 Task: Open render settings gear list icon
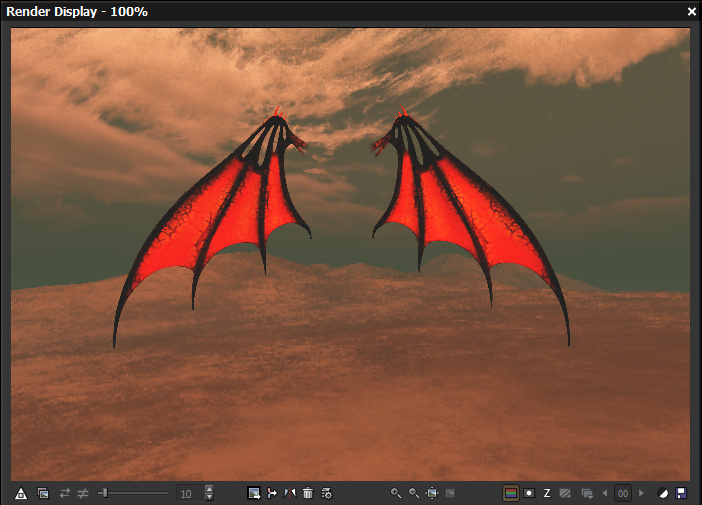326,493
